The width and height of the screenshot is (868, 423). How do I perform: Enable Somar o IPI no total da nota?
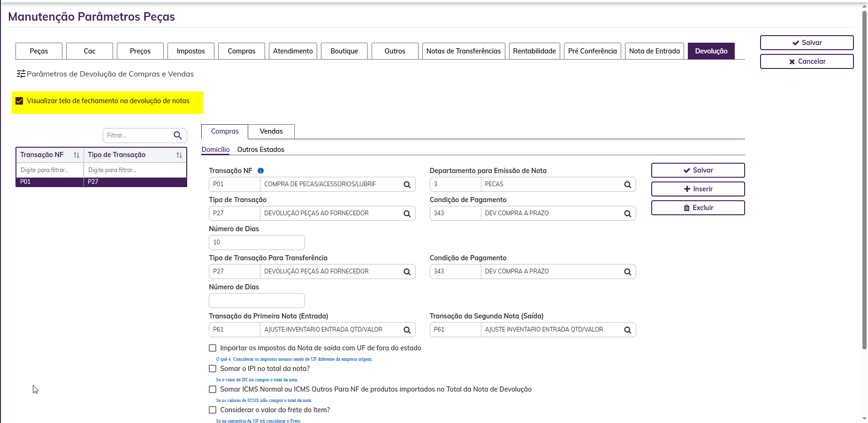click(213, 369)
